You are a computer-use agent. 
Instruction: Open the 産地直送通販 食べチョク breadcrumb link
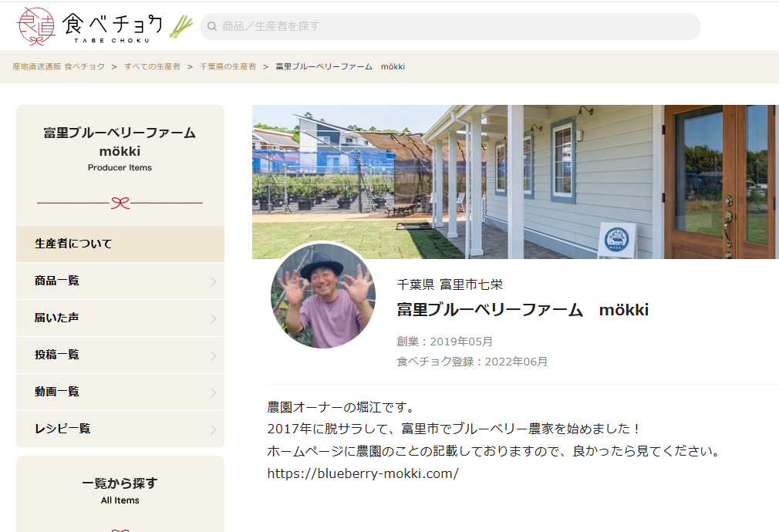(x=59, y=67)
